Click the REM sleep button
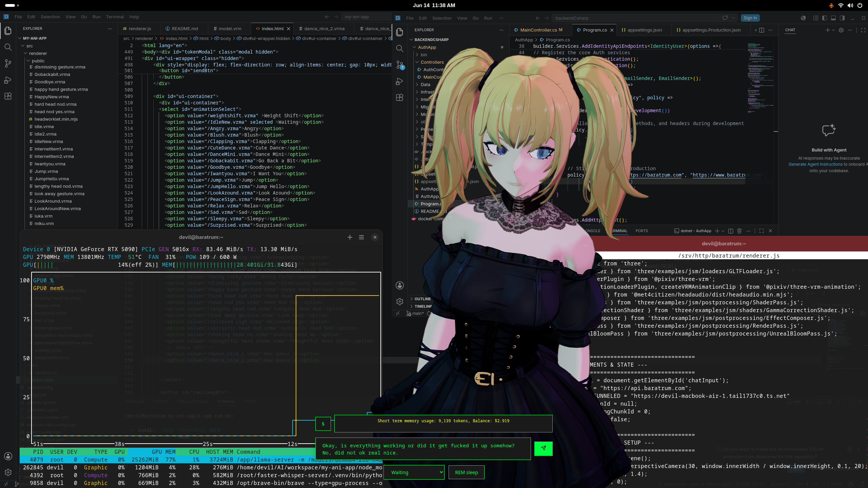 click(466, 472)
